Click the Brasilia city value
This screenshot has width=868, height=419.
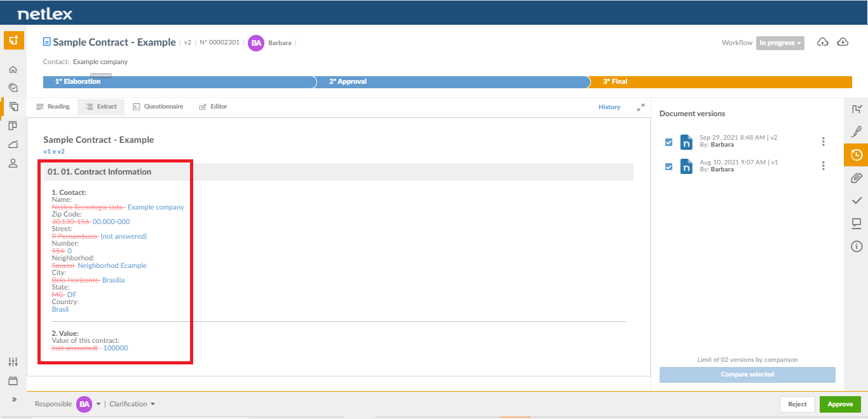pyautogui.click(x=113, y=280)
